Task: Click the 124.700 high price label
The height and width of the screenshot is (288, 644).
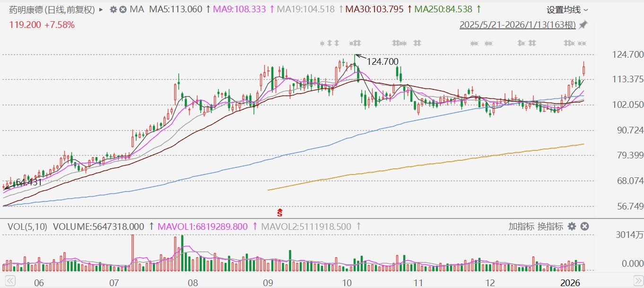Action: pos(383,61)
